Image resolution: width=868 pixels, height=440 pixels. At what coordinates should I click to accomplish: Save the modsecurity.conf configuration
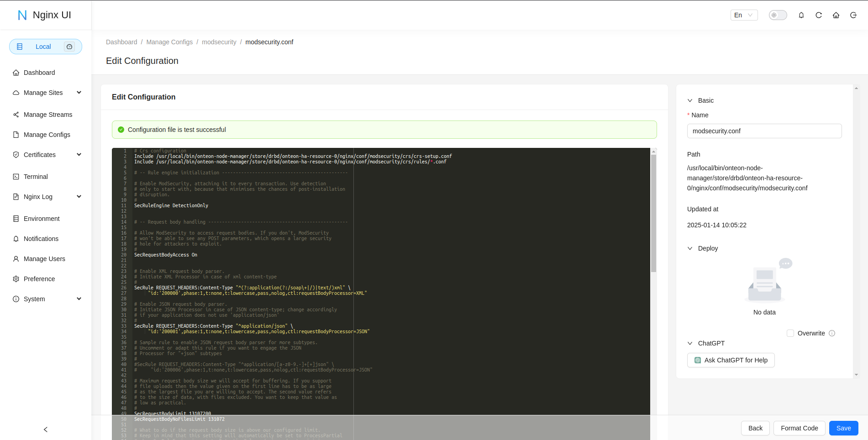(843, 428)
